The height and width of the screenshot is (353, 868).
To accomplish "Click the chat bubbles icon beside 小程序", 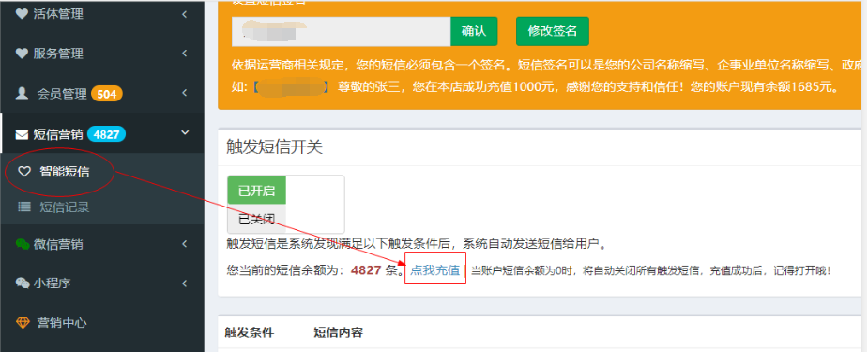I will point(23,284).
